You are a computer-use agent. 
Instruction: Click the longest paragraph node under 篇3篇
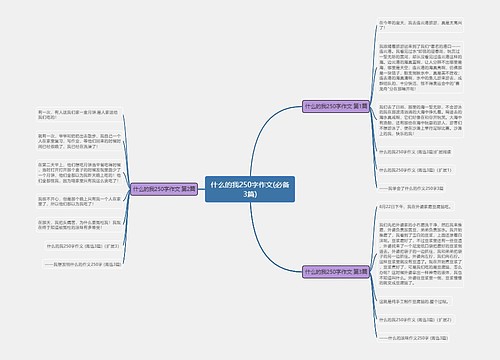point(420,254)
